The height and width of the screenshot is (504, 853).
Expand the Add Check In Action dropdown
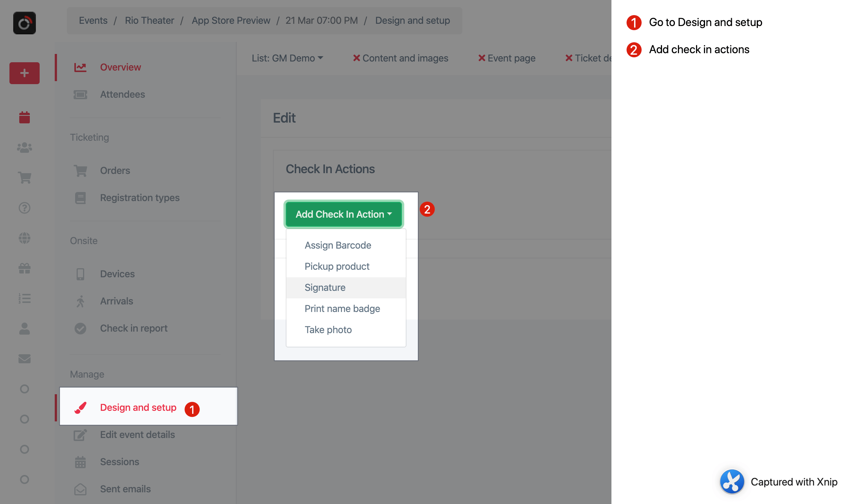click(x=343, y=214)
